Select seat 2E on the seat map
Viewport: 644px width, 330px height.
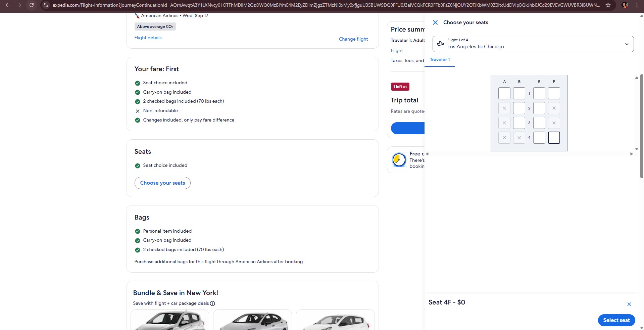[539, 108]
